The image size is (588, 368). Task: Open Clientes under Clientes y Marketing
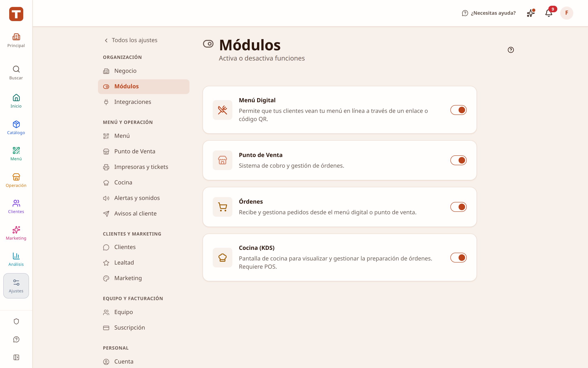click(144, 247)
